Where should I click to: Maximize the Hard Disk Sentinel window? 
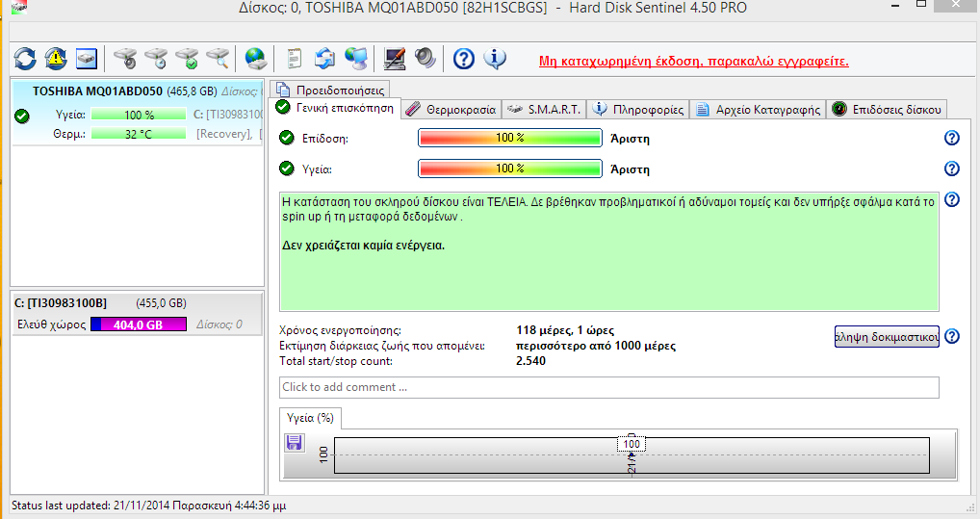(x=921, y=5)
